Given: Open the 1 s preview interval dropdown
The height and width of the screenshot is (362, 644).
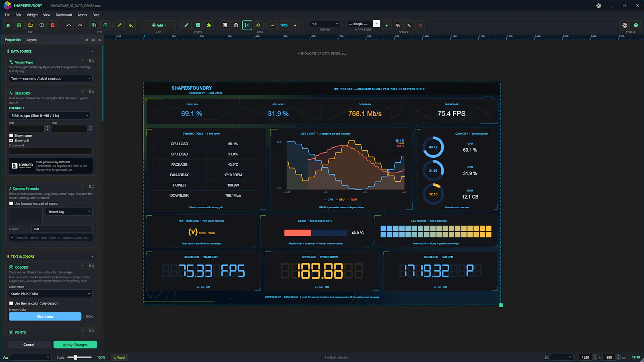Looking at the screenshot, I should [325, 24].
